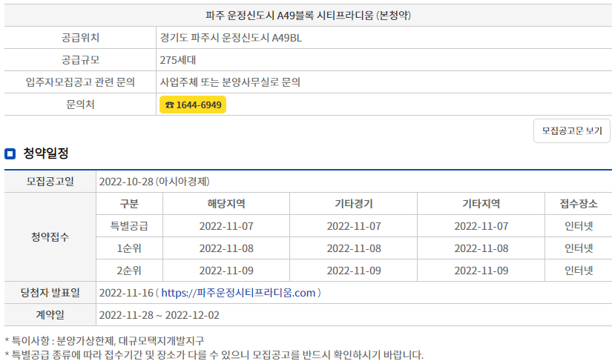612x364 pixels.
Task: Visit the https://파주운정시티프라디움.com link
Action: click(x=238, y=293)
